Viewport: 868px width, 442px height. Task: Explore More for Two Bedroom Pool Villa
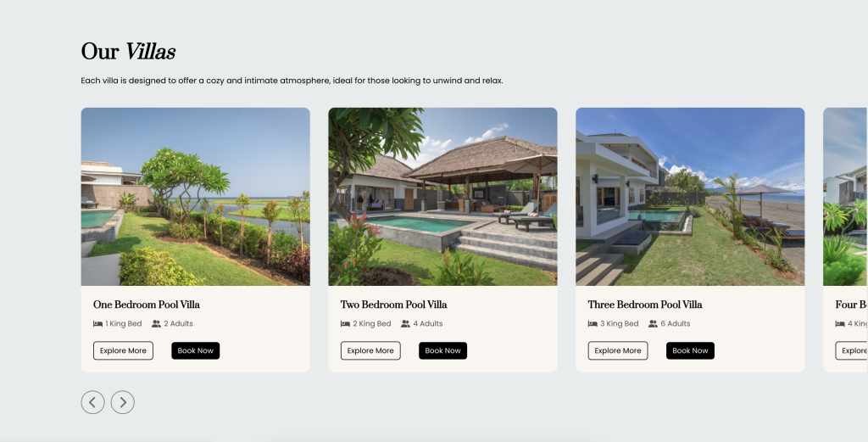click(370, 350)
